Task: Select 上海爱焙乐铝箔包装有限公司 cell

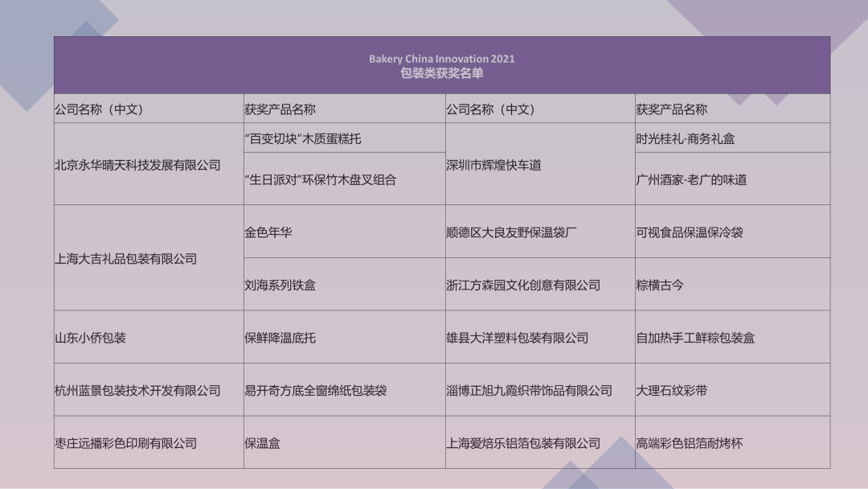Action: click(540, 442)
